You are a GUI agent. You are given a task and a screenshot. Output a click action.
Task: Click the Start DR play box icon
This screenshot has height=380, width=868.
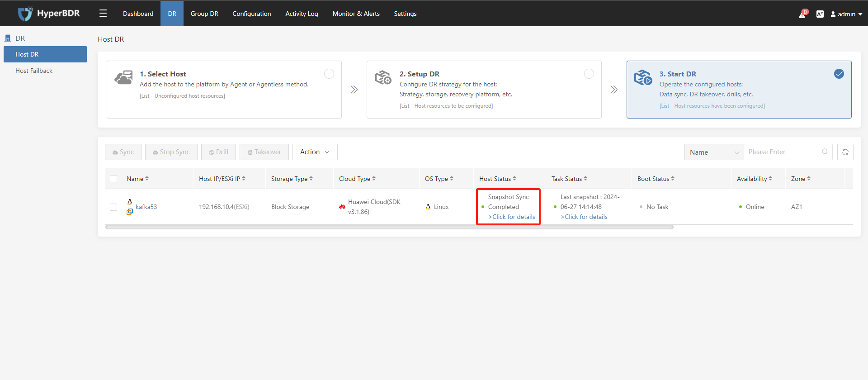[x=643, y=77]
